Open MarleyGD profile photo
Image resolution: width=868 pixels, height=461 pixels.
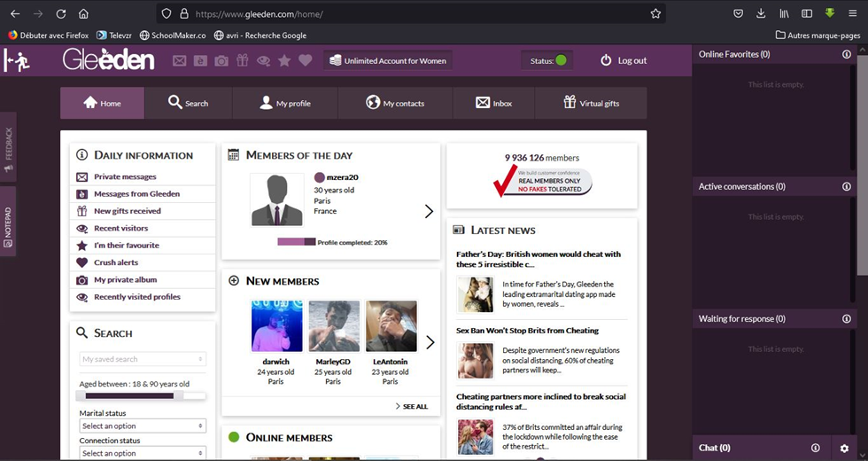(x=333, y=326)
